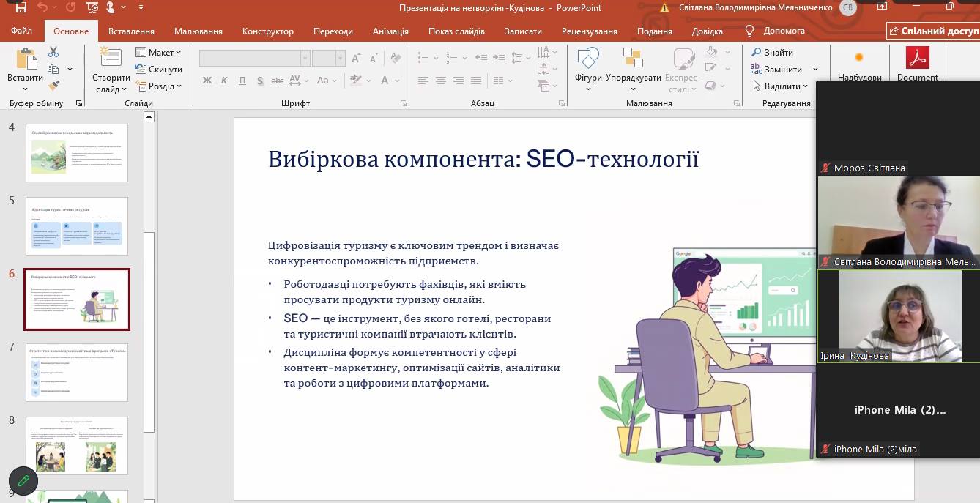Click the Скинути reset slide button
This screenshot has height=503, width=980.
coord(159,70)
